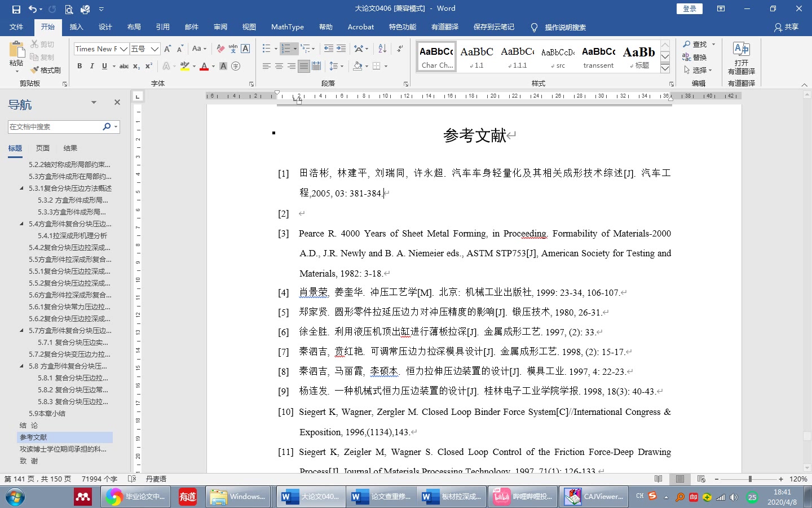Increase the paragraph indent
The image size is (812, 508).
(x=341, y=49)
